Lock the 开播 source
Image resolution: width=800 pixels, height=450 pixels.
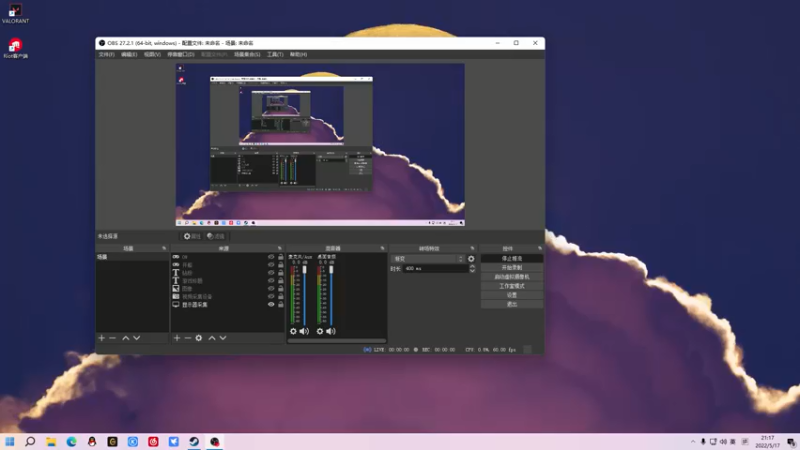[x=281, y=265]
